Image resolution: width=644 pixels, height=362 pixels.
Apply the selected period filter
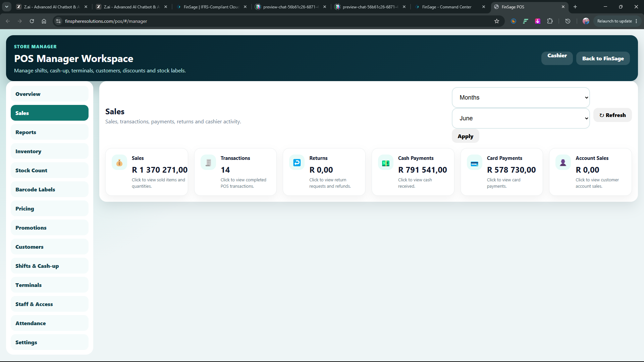click(x=466, y=136)
